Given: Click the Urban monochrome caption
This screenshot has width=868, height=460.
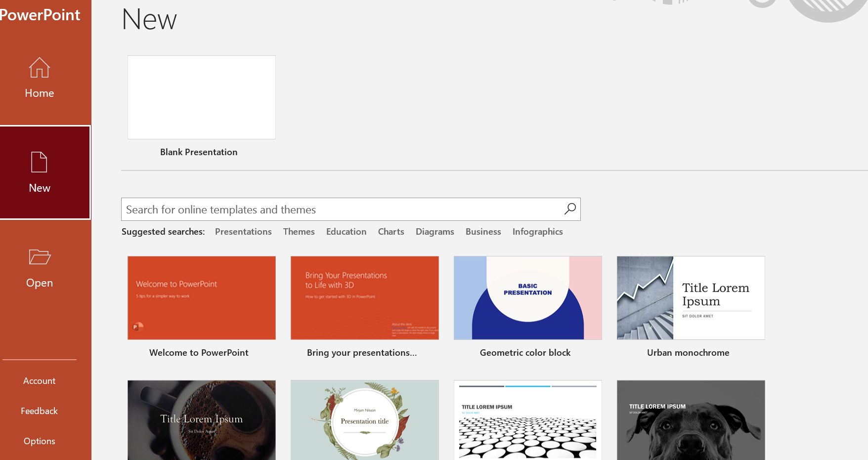Looking at the screenshot, I should pos(688,353).
